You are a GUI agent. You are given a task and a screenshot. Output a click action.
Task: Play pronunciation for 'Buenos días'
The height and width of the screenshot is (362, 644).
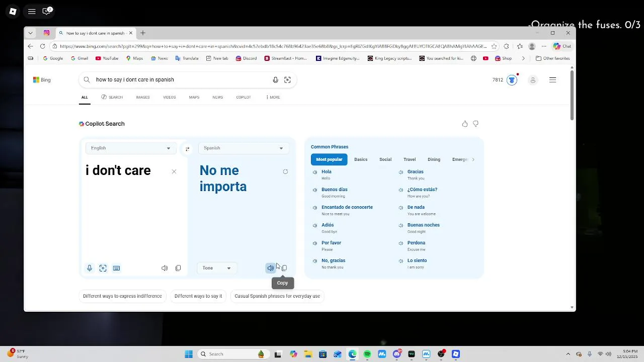coord(315,190)
